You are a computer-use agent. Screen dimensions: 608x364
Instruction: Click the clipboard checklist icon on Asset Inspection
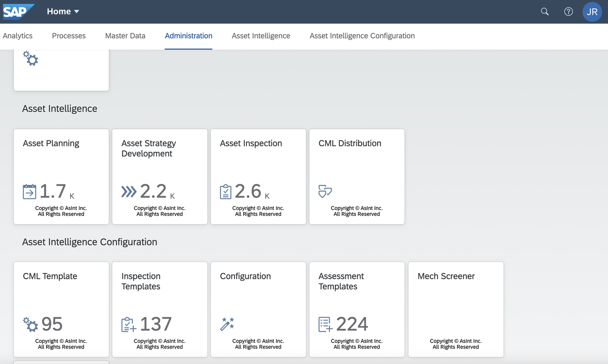coord(226,192)
